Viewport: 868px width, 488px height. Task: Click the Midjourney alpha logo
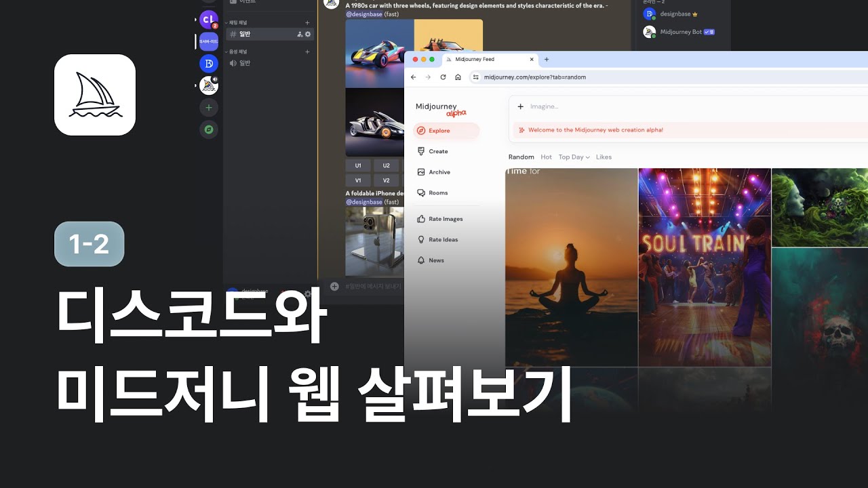click(x=440, y=109)
